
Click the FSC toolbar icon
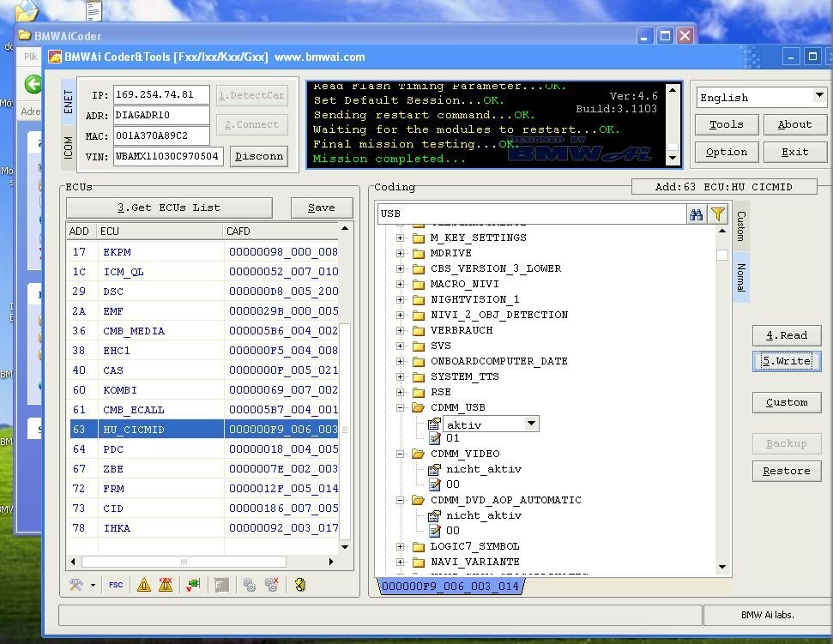point(116,585)
